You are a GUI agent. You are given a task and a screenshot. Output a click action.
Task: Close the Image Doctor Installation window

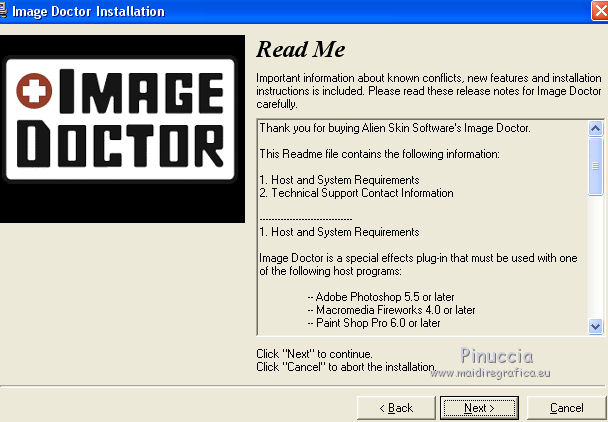[599, 11]
